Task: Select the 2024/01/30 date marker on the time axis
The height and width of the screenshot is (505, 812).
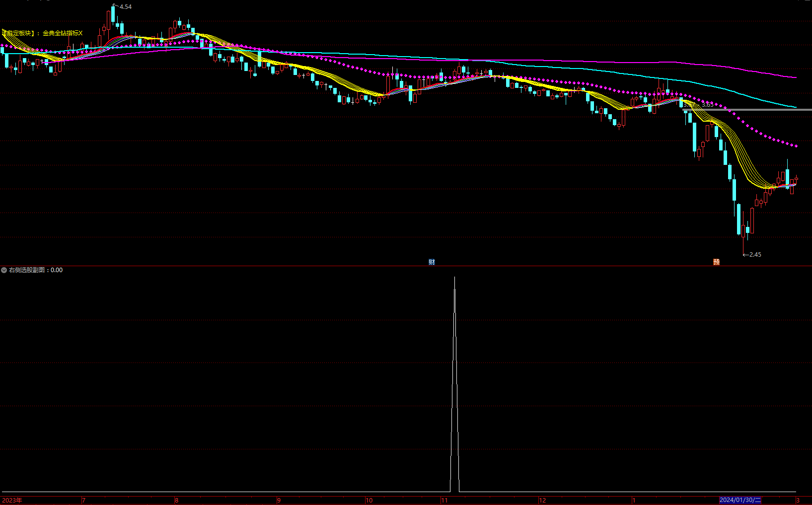Action: [740, 500]
